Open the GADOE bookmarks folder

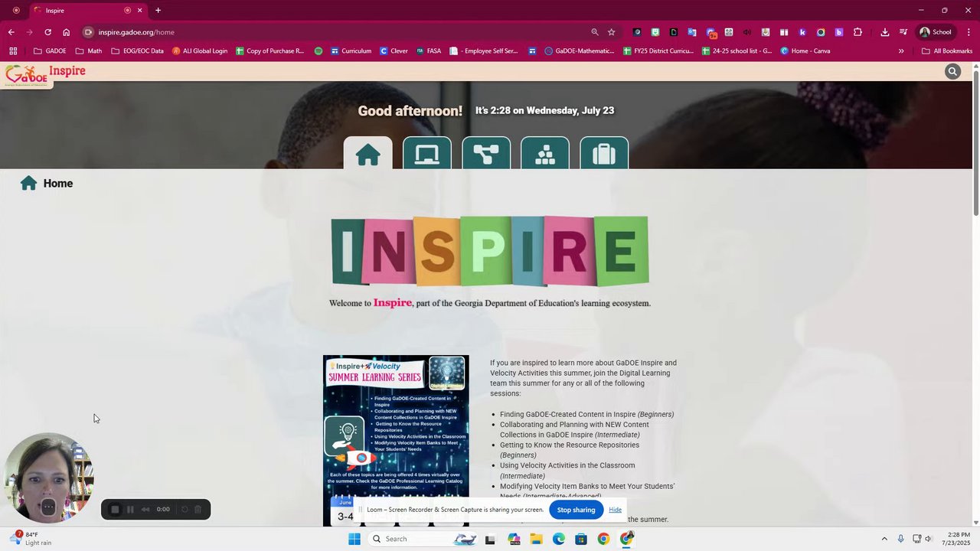pyautogui.click(x=50, y=51)
